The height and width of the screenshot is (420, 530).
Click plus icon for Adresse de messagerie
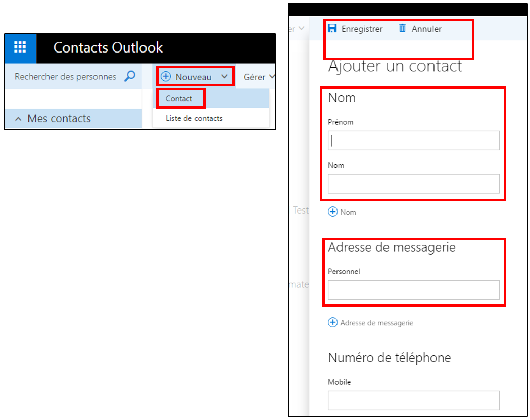(x=332, y=323)
